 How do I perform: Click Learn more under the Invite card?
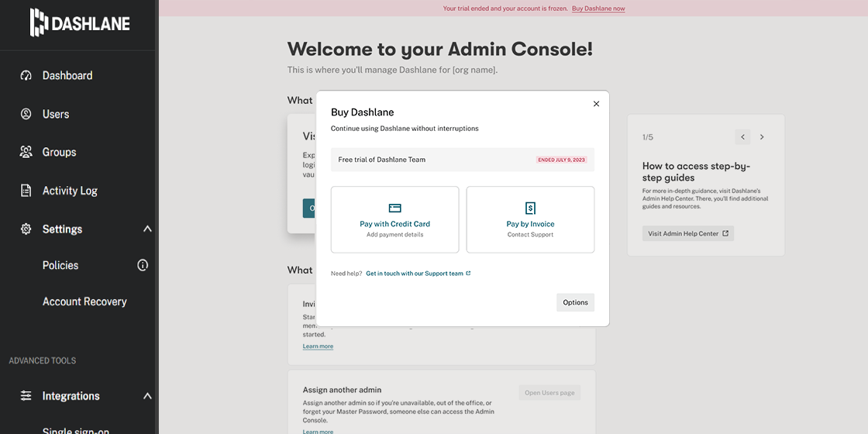[x=318, y=346]
